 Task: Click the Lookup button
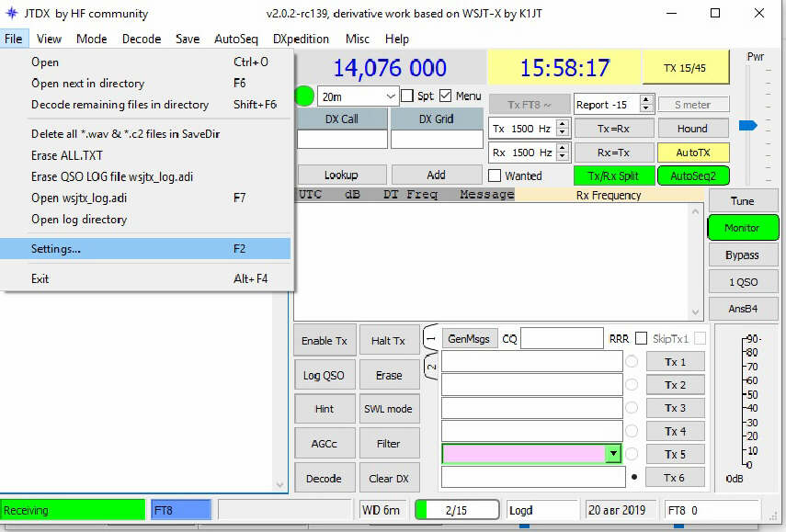click(341, 175)
